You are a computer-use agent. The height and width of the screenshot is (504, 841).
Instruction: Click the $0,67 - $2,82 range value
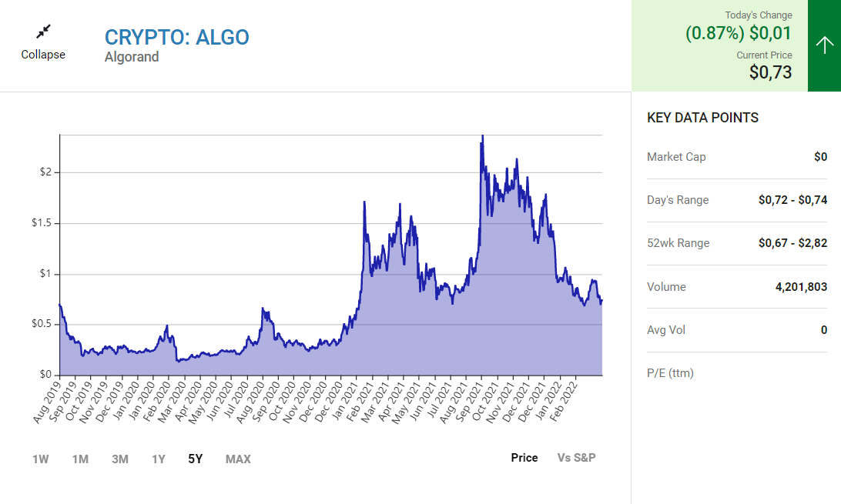click(x=792, y=243)
